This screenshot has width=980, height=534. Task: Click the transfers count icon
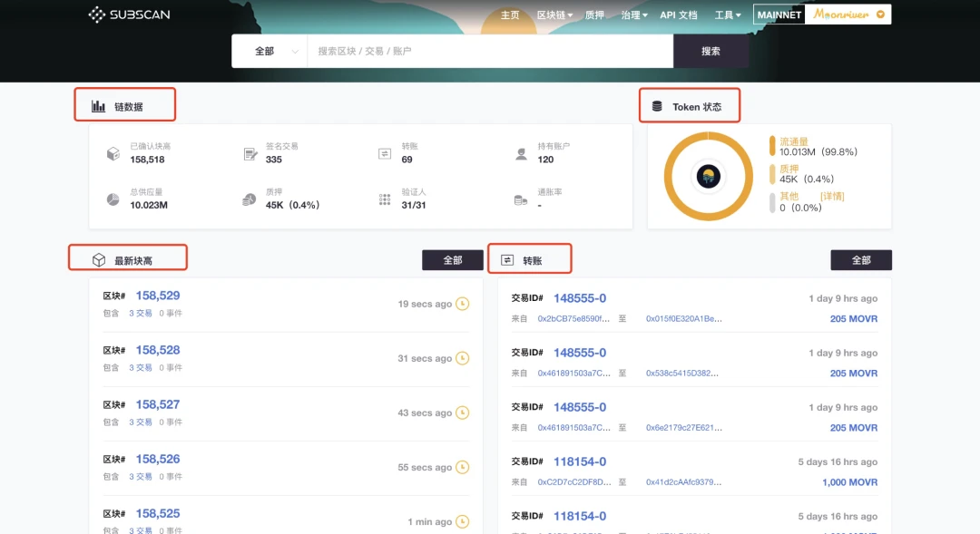click(385, 153)
